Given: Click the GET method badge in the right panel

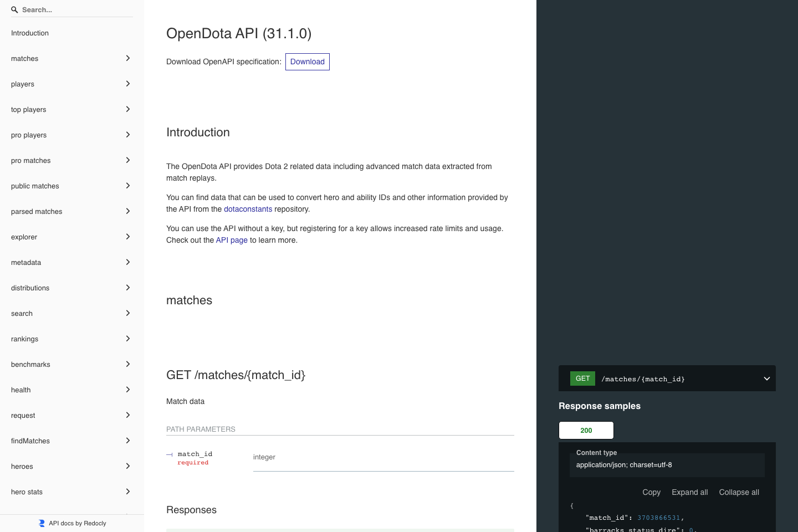Looking at the screenshot, I should pos(582,378).
